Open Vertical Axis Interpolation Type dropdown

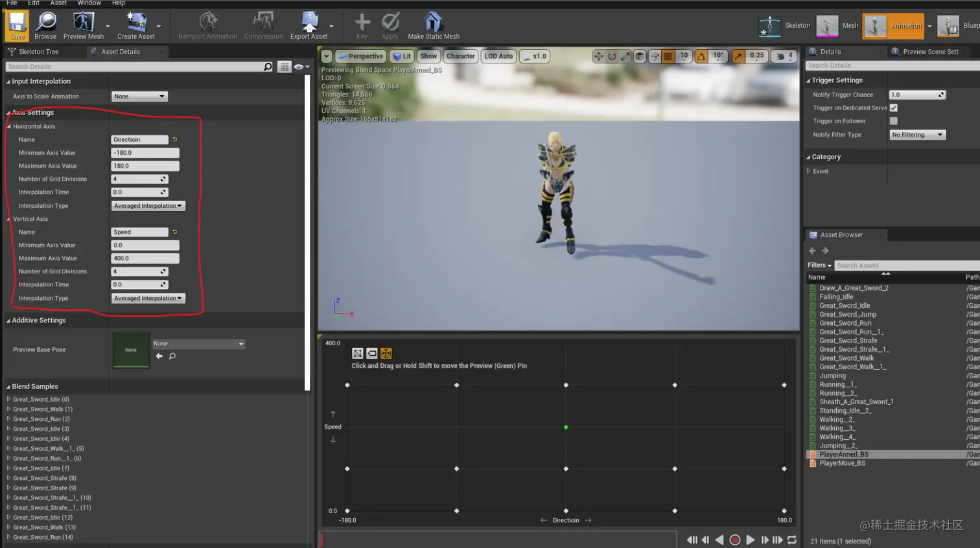(x=148, y=299)
